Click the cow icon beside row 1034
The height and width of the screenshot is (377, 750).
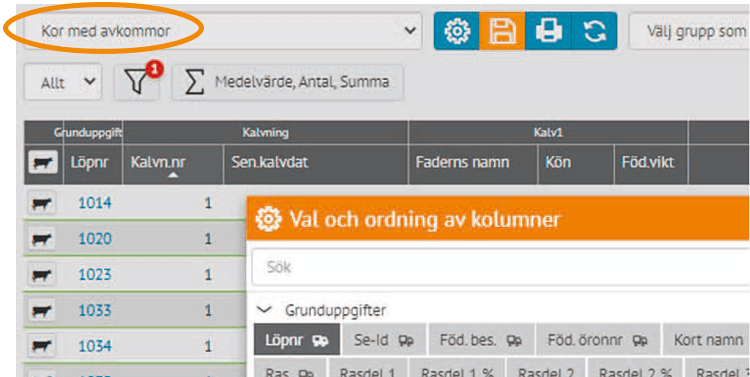tap(41, 346)
